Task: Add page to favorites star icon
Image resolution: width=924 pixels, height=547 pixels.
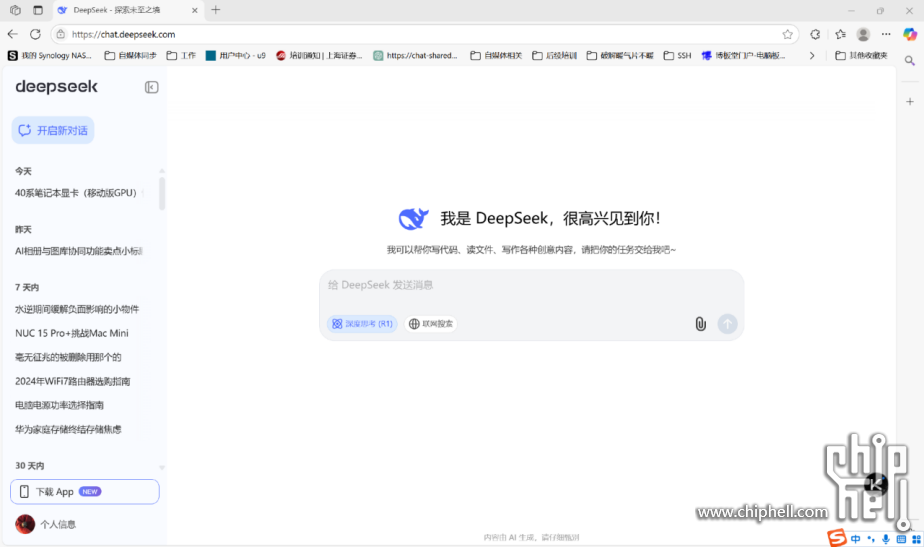Action: [x=787, y=34]
